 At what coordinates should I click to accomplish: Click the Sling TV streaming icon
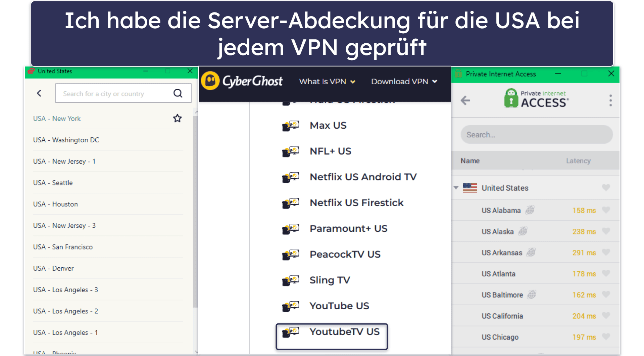[x=291, y=280]
